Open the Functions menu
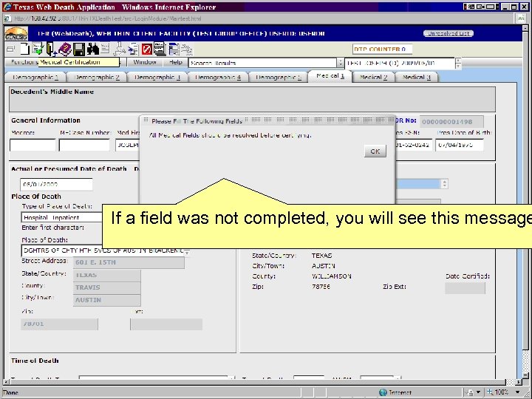 [x=24, y=62]
